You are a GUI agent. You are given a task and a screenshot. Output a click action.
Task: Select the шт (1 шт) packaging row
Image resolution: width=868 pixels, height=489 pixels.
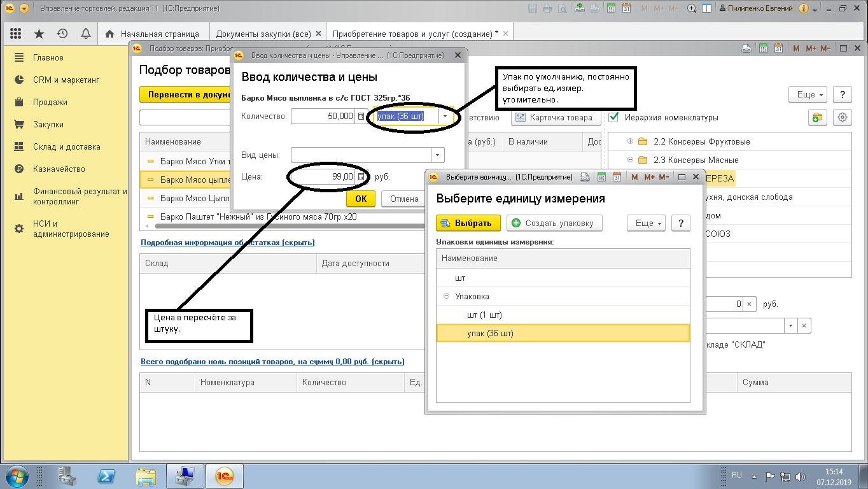point(484,315)
